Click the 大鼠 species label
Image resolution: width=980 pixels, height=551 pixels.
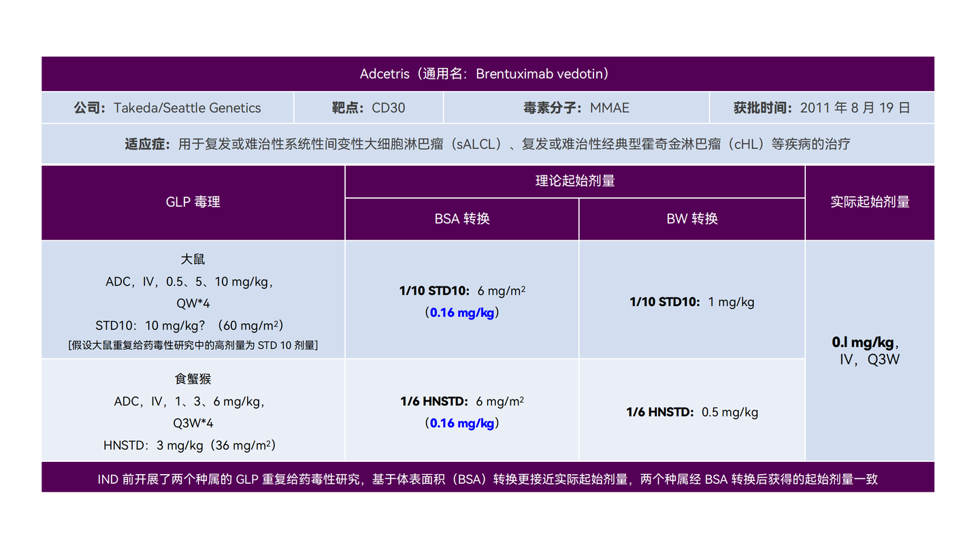coord(193,259)
